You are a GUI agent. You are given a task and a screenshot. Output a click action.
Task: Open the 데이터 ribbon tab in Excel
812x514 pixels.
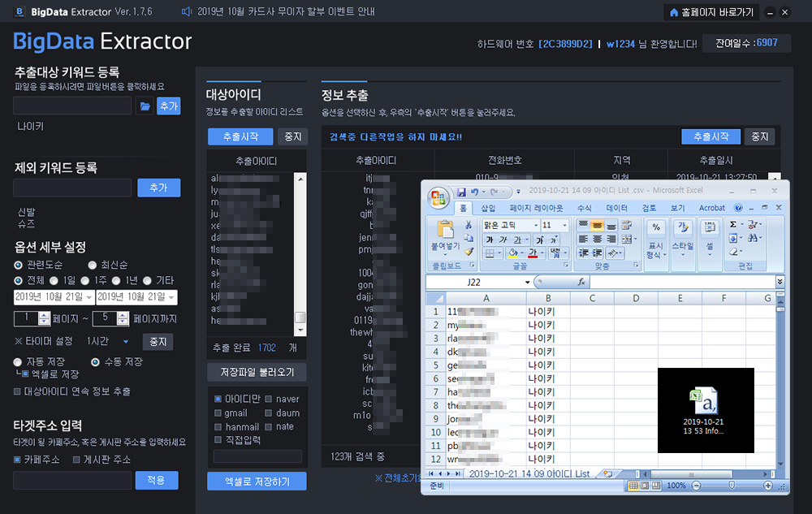click(x=616, y=208)
